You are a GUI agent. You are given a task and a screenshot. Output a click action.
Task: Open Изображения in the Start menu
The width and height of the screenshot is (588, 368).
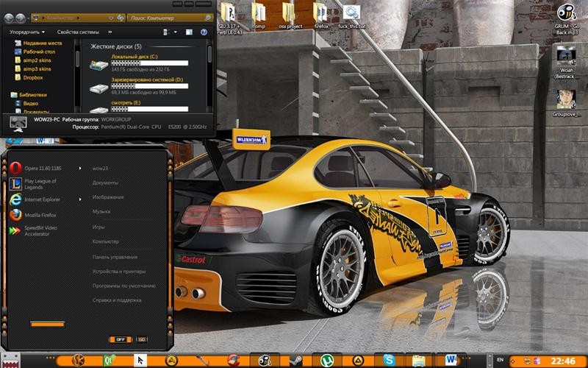click(x=108, y=197)
